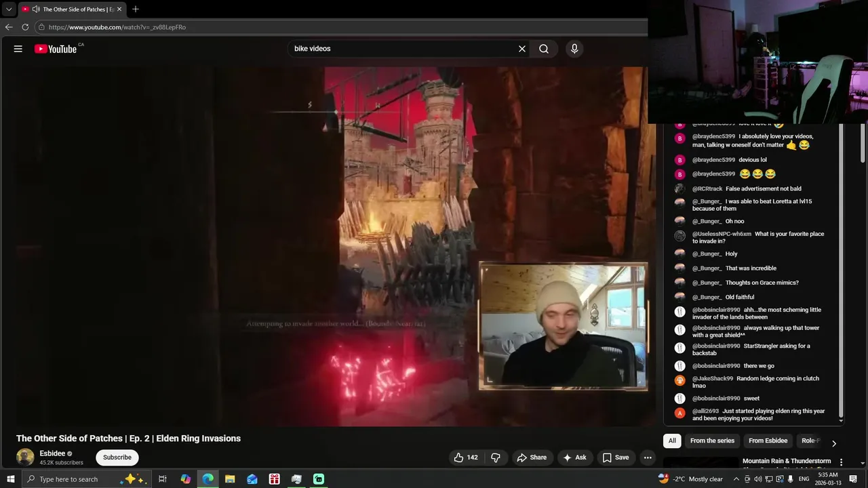This screenshot has width=868, height=488.
Task: Share the video via the Share button
Action: [532, 457]
